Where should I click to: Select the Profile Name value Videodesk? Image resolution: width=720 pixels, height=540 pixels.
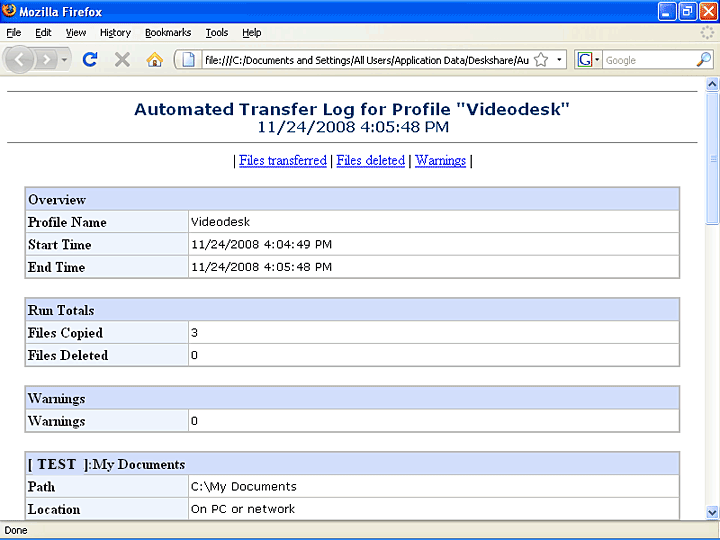pyautogui.click(x=220, y=222)
